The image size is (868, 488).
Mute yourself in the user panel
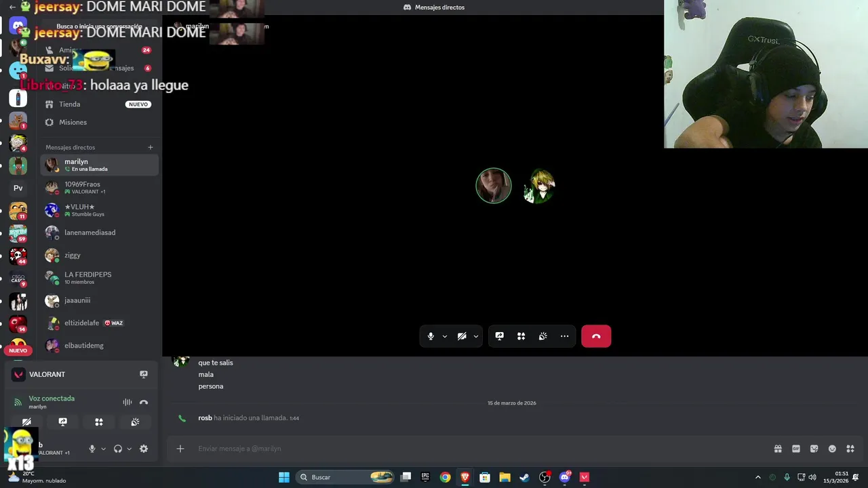92,449
